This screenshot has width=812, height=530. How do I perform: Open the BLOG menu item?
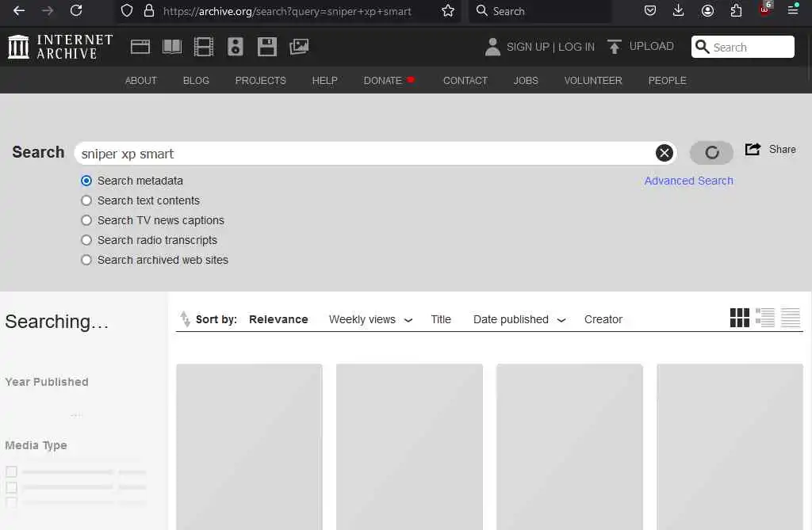tap(196, 80)
